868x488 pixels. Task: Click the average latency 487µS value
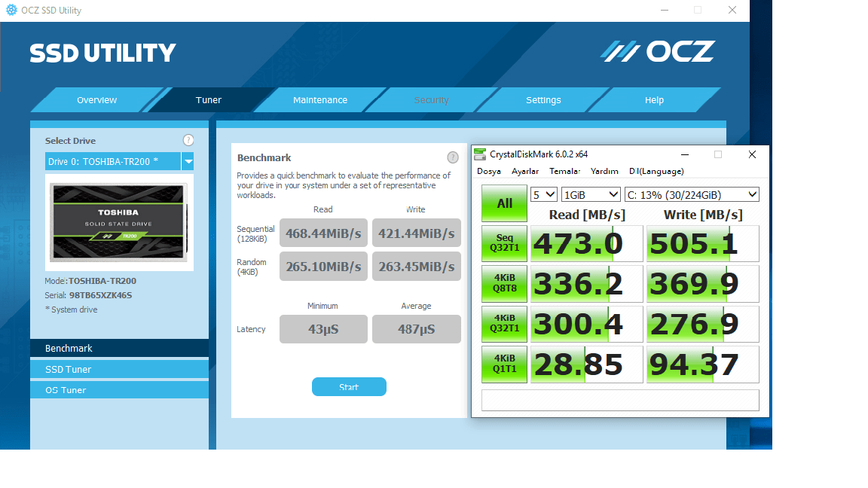pos(416,329)
